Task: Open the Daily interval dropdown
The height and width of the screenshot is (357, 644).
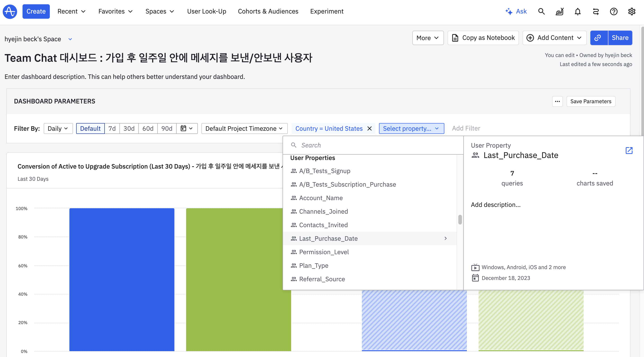Action: 58,128
